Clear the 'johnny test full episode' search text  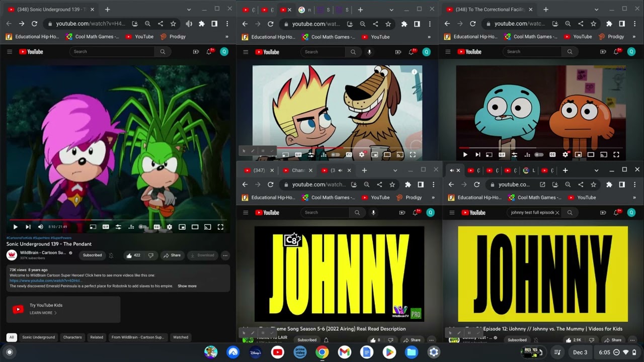[557, 213]
